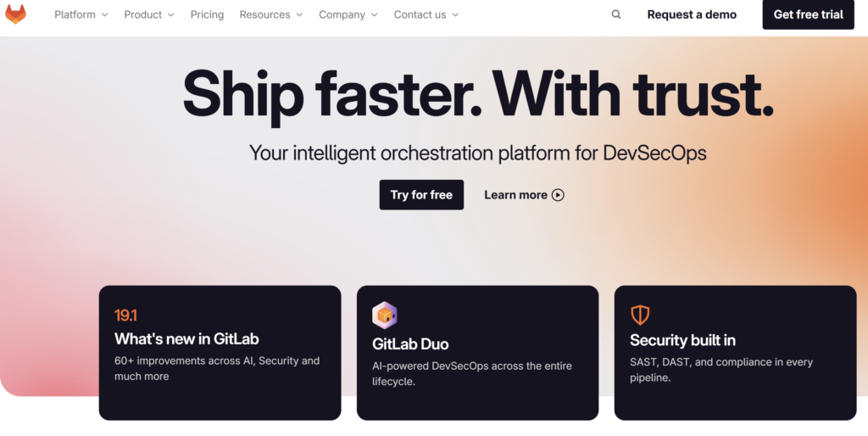Click the GitLab fox logo
Screen dimensions: 868x436
click(x=15, y=14)
